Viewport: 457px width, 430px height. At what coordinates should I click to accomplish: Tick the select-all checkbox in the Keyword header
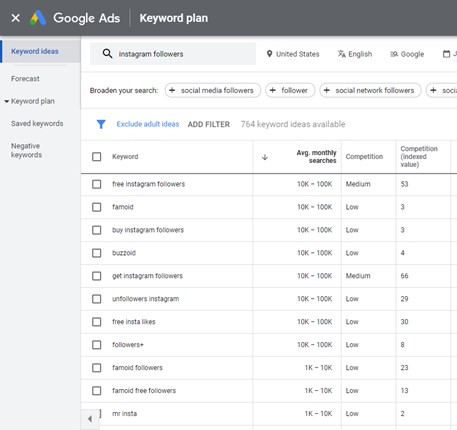coord(97,157)
